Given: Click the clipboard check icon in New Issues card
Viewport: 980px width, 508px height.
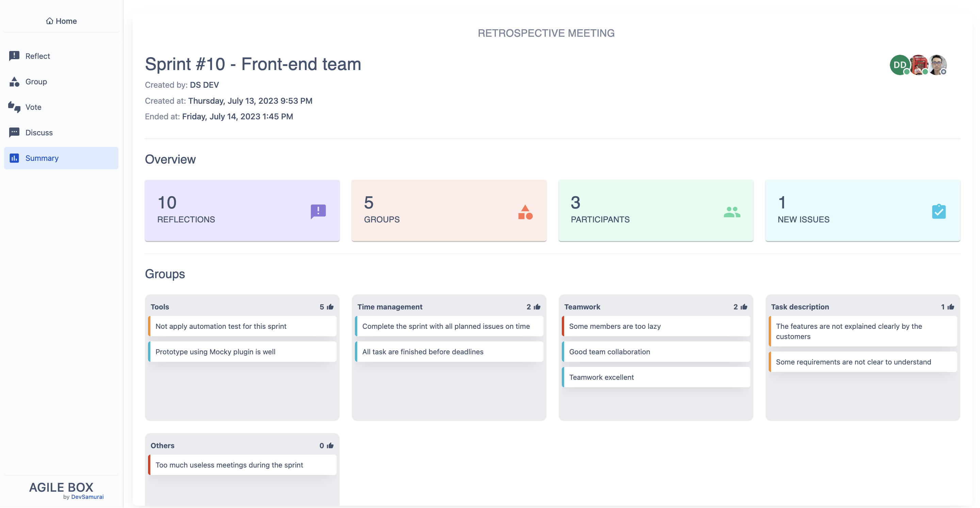Looking at the screenshot, I should [x=938, y=211].
